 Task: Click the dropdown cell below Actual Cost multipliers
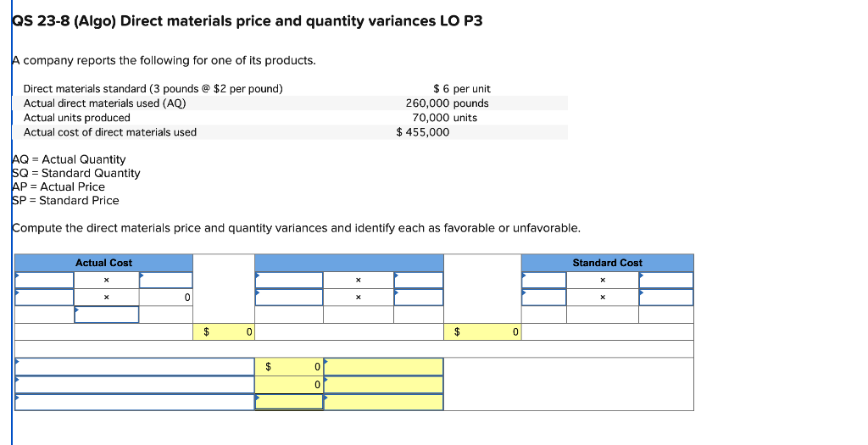[106, 314]
